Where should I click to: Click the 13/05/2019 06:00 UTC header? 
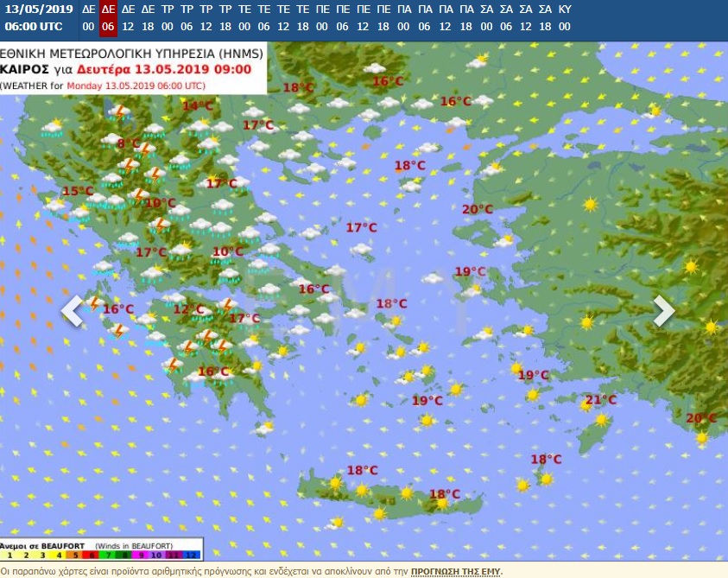pos(39,17)
